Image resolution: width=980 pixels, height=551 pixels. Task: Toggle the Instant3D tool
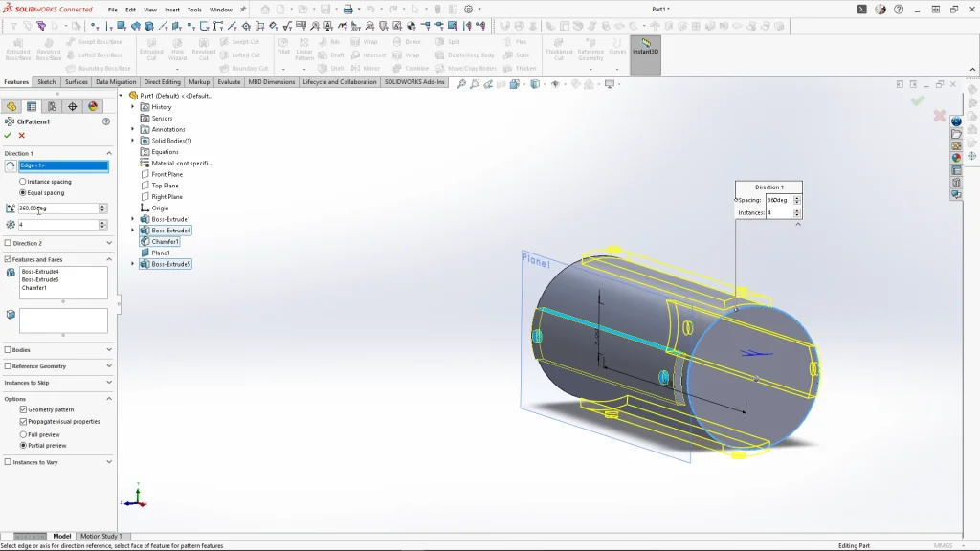coord(645,46)
